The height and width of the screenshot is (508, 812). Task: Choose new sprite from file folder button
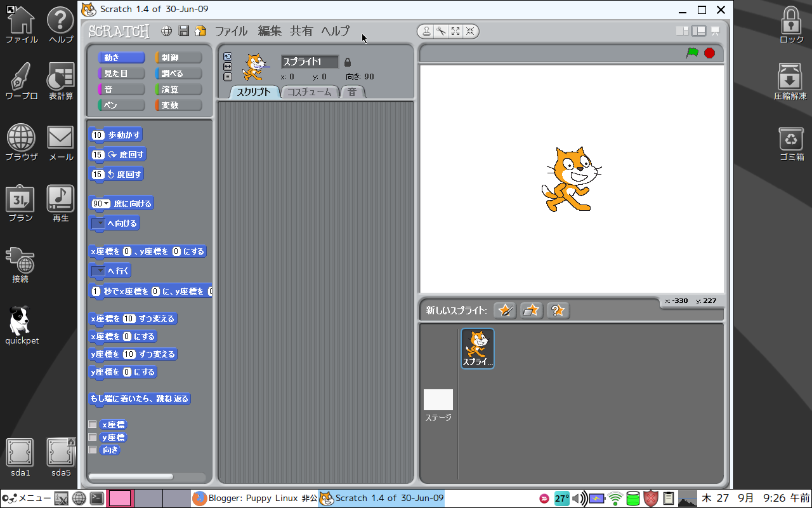pyautogui.click(x=532, y=310)
